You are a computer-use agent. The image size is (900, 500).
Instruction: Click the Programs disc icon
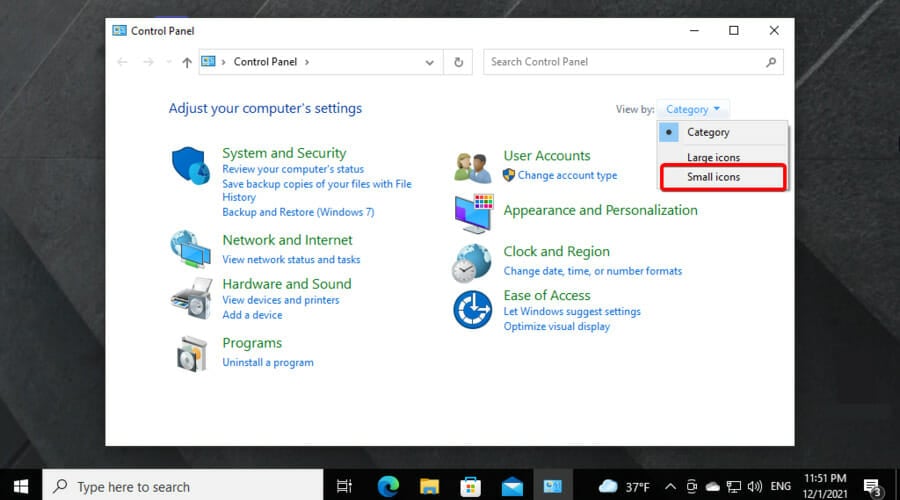pyautogui.click(x=192, y=354)
